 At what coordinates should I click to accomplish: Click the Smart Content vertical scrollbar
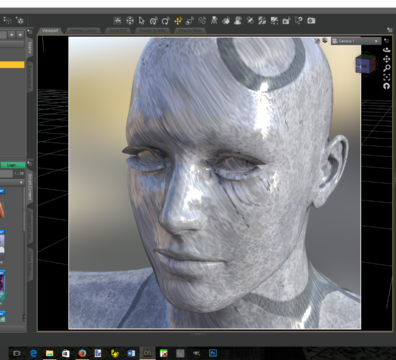click(24, 210)
